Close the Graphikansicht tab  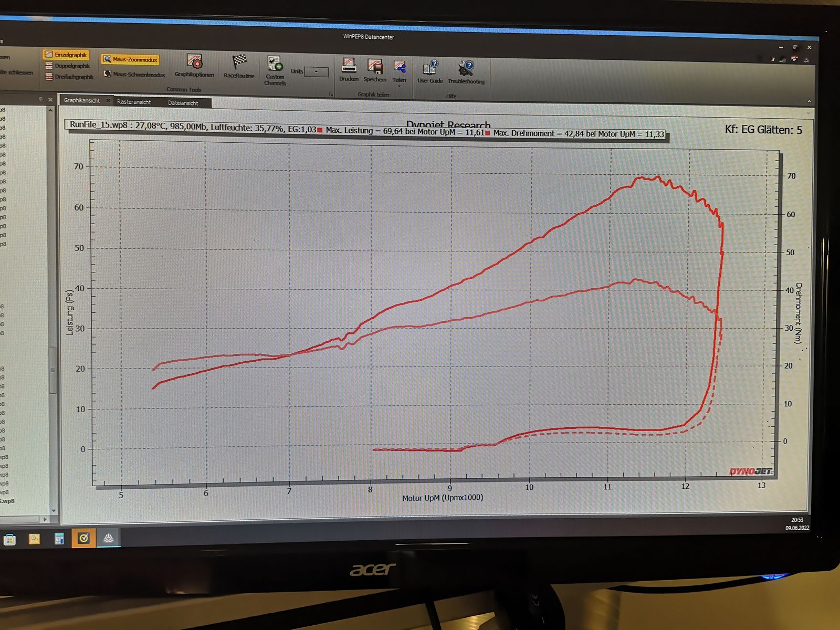point(108,101)
